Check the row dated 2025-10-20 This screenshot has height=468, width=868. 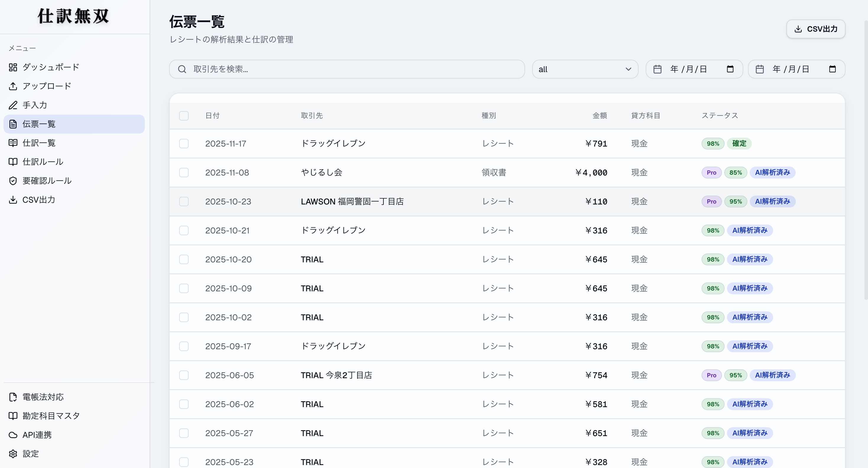(x=184, y=260)
